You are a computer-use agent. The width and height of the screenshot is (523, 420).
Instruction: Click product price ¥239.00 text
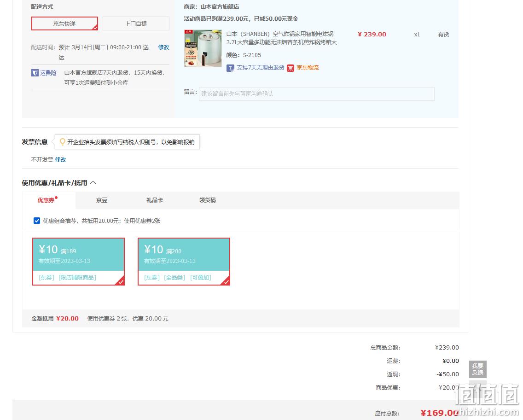coord(372,35)
